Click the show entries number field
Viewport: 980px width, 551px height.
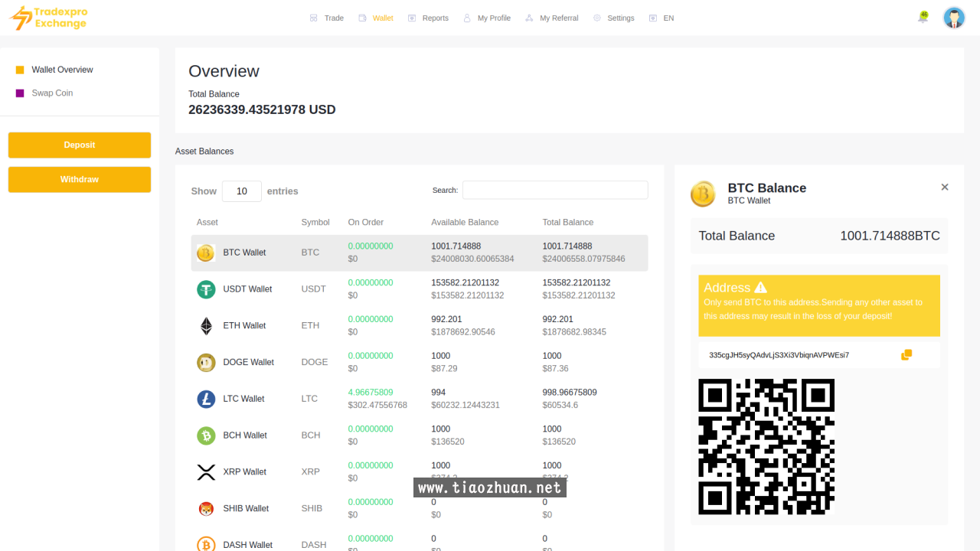(242, 191)
